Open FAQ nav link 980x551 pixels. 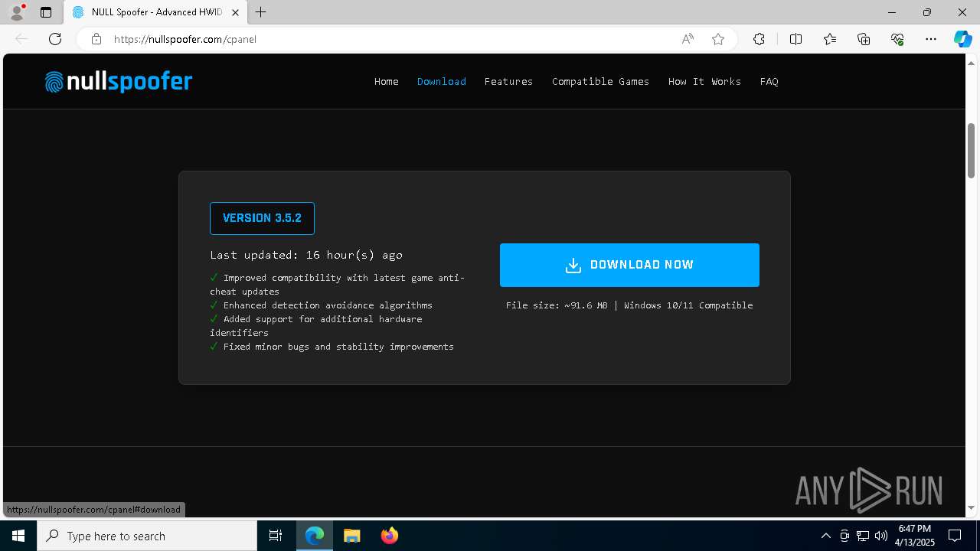coord(769,81)
